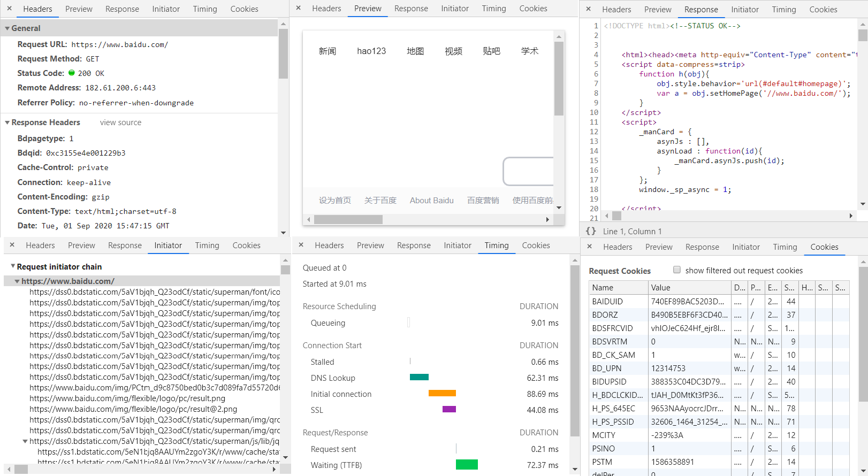Viewport: 868px width, 476px height.
Task: Click view source next to Response Headers
Action: tap(120, 122)
